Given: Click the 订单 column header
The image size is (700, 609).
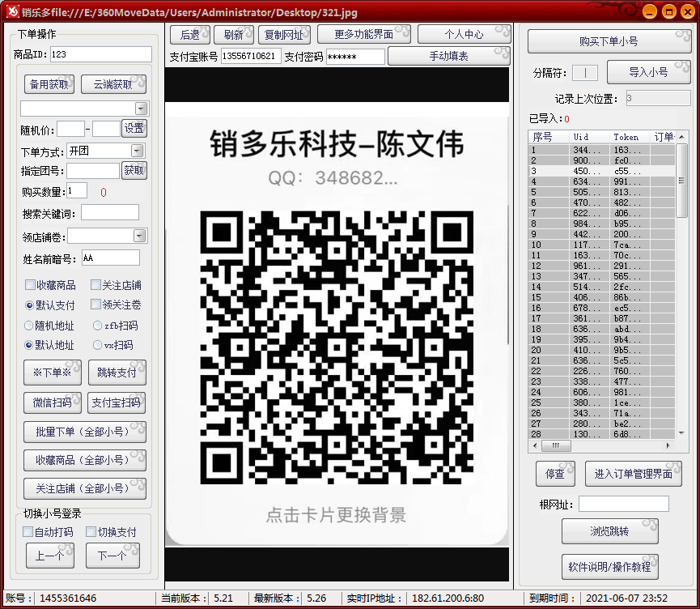Looking at the screenshot, I should [x=664, y=137].
